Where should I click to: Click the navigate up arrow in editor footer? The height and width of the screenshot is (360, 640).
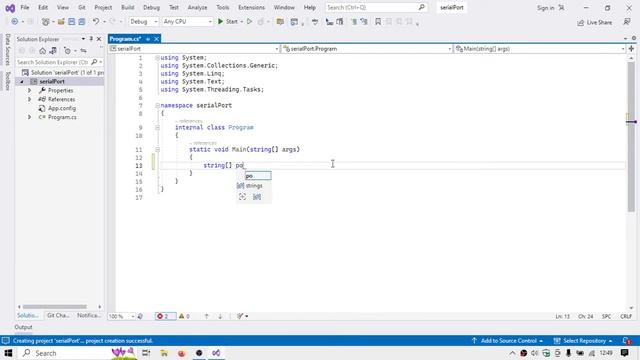[207, 316]
